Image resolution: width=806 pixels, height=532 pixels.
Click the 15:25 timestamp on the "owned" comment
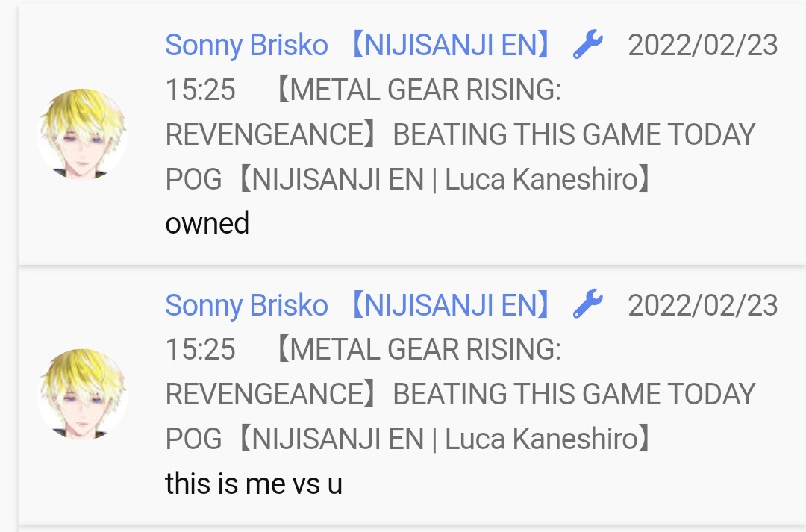pos(201,90)
